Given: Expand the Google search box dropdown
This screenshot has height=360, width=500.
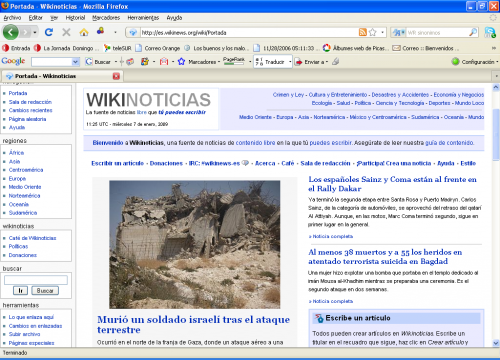Looking at the screenshot, I should point(75,62).
